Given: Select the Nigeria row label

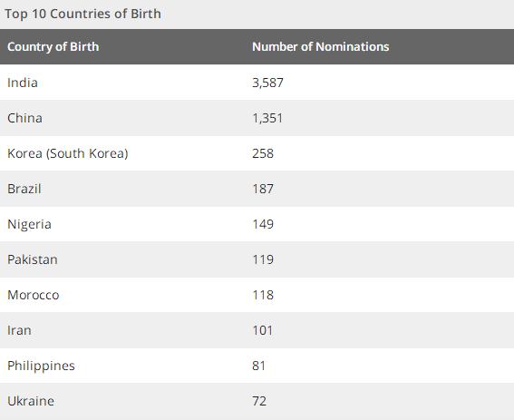Looking at the screenshot, I should [x=30, y=224].
